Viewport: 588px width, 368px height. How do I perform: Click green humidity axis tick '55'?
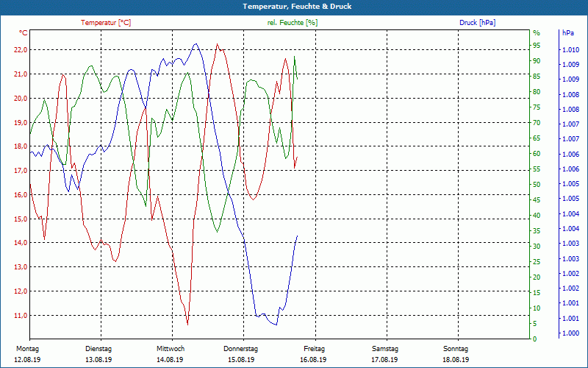pyautogui.click(x=537, y=169)
